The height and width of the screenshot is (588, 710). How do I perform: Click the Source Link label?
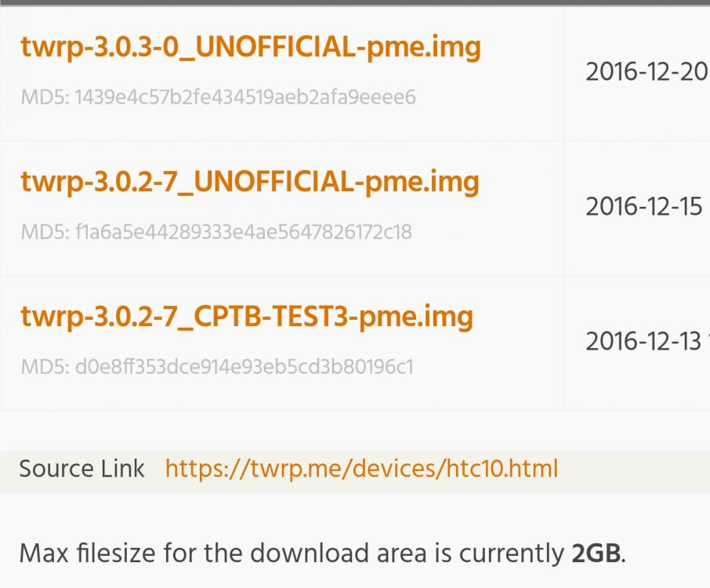82,469
